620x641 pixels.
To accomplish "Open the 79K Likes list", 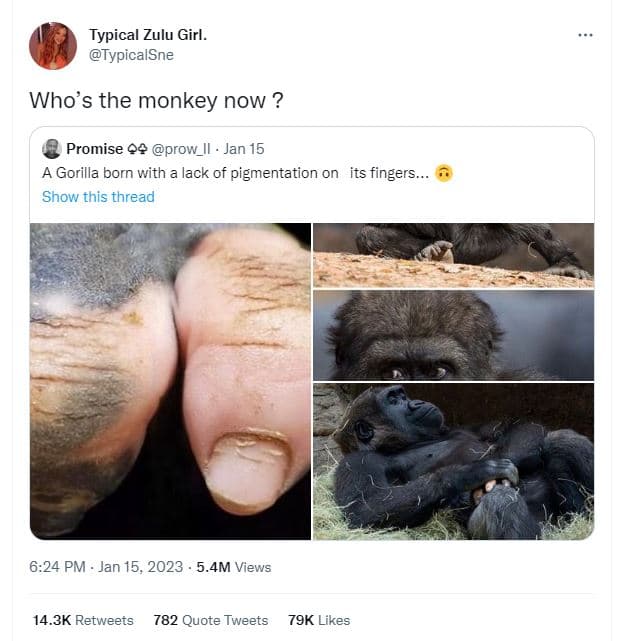I will coord(319,620).
